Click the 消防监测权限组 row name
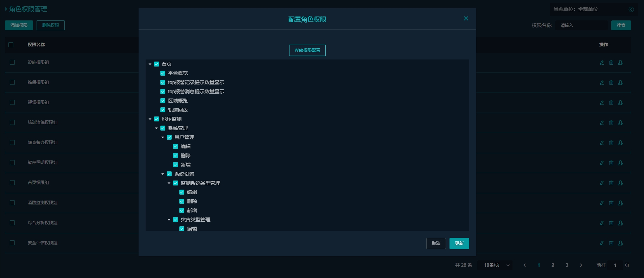 [x=43, y=203]
